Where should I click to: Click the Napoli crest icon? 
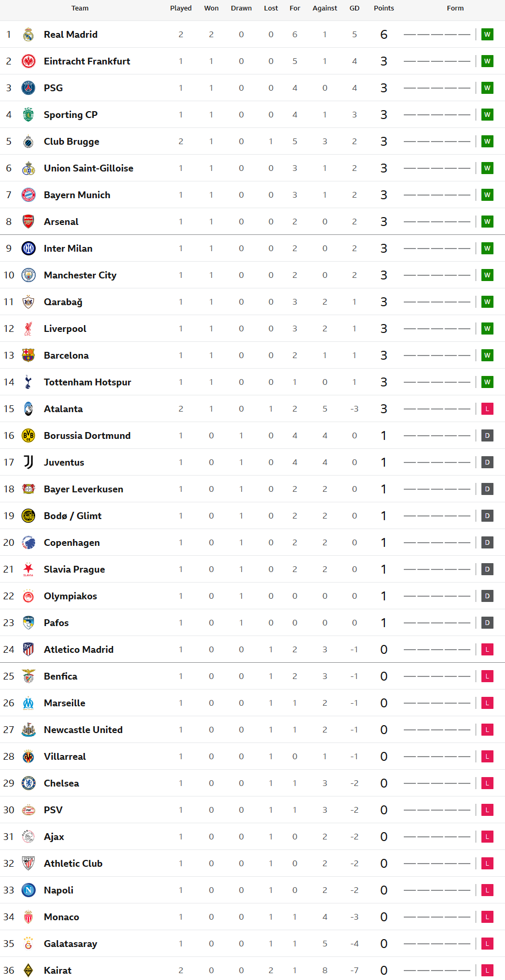(x=28, y=890)
